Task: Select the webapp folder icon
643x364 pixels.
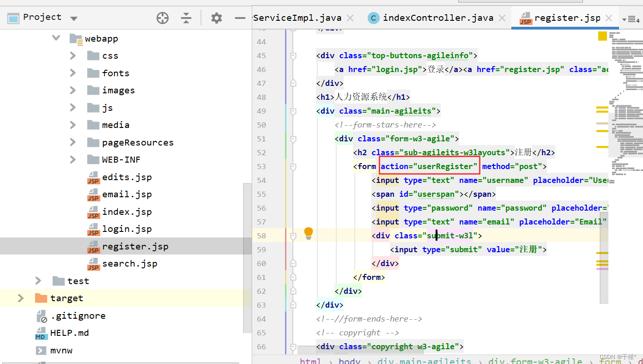Action: click(x=76, y=39)
